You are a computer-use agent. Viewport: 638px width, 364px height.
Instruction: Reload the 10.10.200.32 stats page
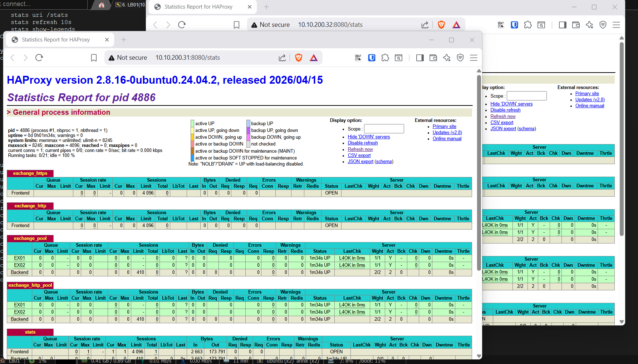tap(182, 25)
